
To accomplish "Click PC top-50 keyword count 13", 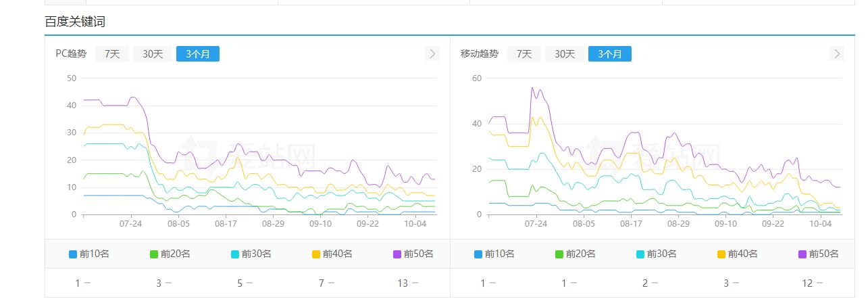I will point(403,283).
